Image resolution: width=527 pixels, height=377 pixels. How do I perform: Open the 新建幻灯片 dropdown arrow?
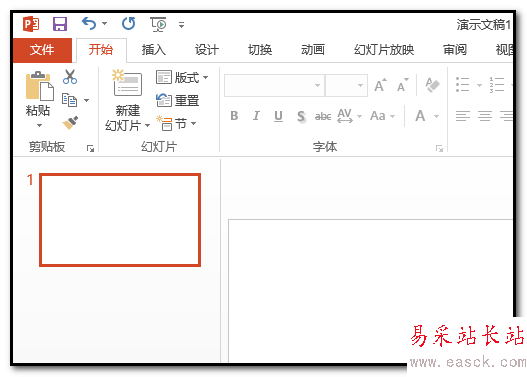147,126
